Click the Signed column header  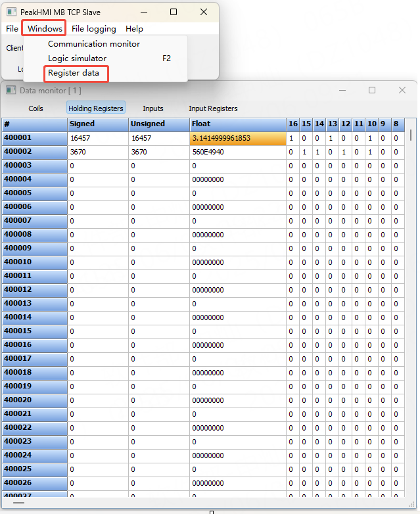[82, 124]
